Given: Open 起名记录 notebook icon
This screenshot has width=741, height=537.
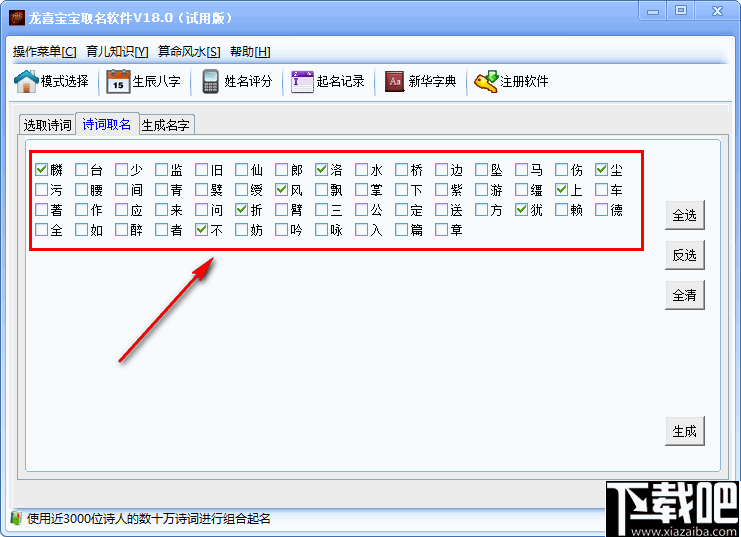Looking at the screenshot, I should click(x=302, y=81).
